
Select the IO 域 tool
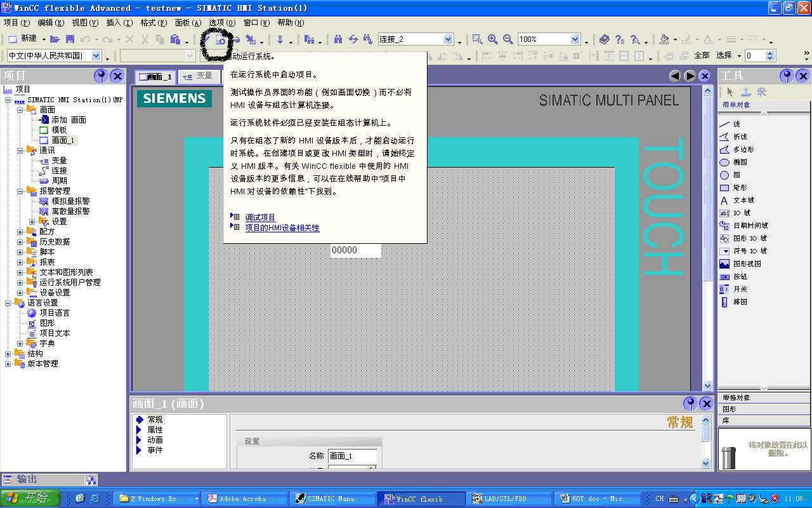tap(735, 213)
